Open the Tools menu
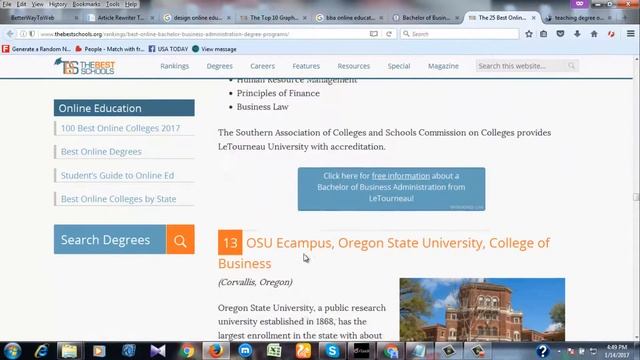This screenshot has width=640, height=360. coord(113,4)
